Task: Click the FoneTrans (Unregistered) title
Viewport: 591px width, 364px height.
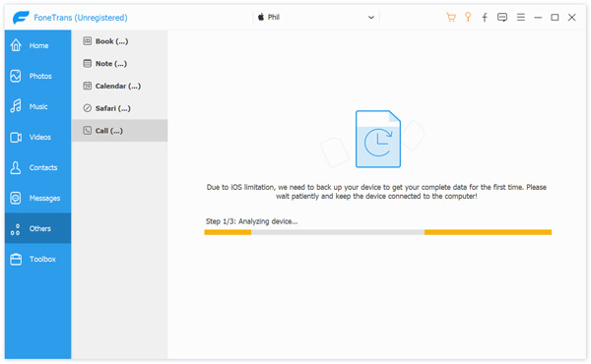Action: pos(81,18)
